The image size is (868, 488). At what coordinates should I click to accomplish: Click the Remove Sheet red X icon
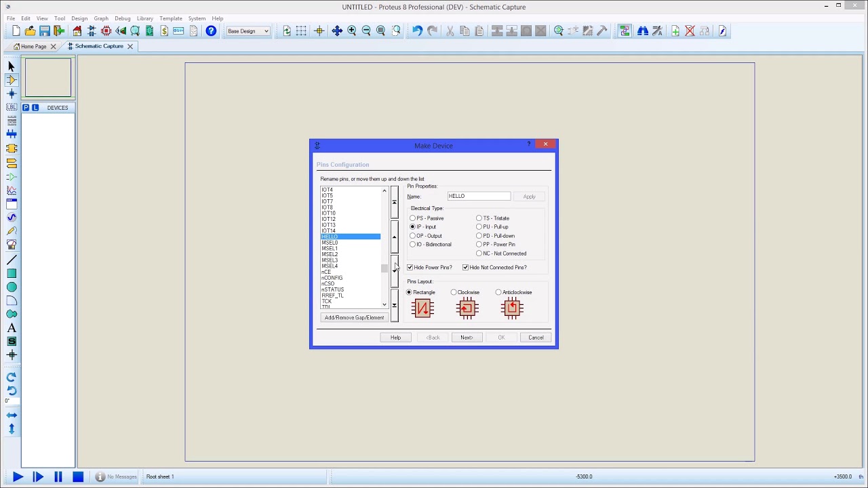(x=690, y=31)
